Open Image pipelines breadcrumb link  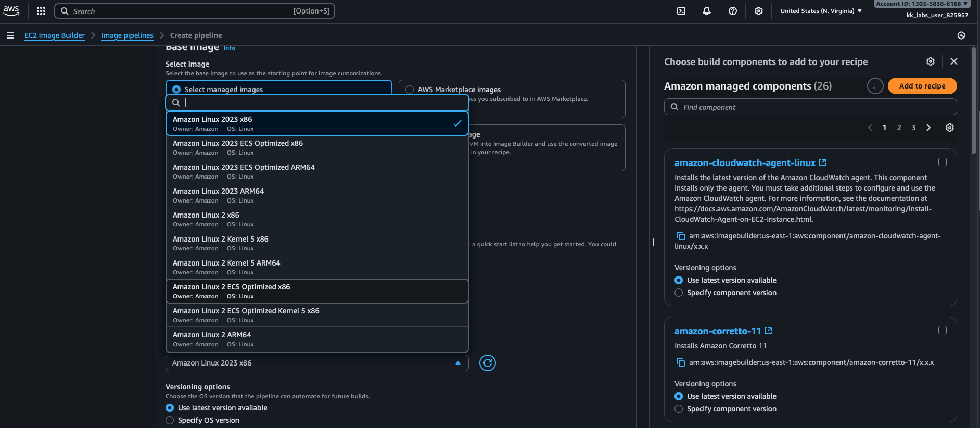(128, 35)
